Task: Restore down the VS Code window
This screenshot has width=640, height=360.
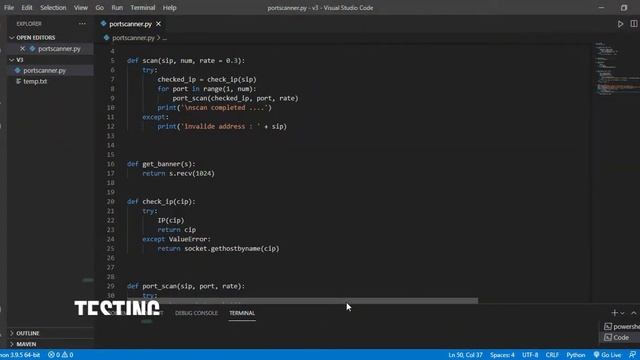Action: coord(624,8)
